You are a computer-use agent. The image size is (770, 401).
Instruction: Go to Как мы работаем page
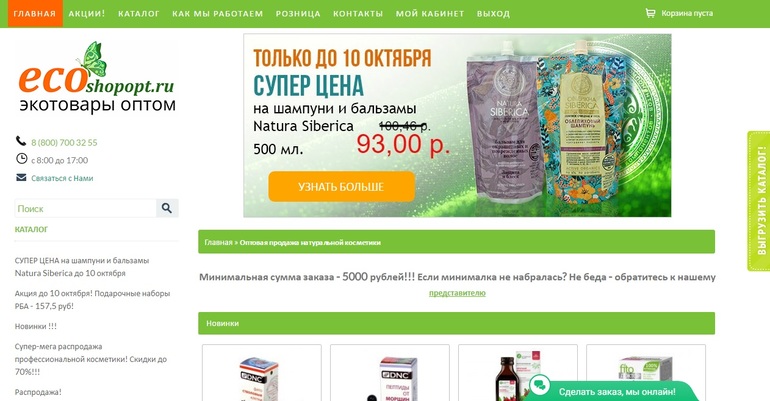(218, 14)
